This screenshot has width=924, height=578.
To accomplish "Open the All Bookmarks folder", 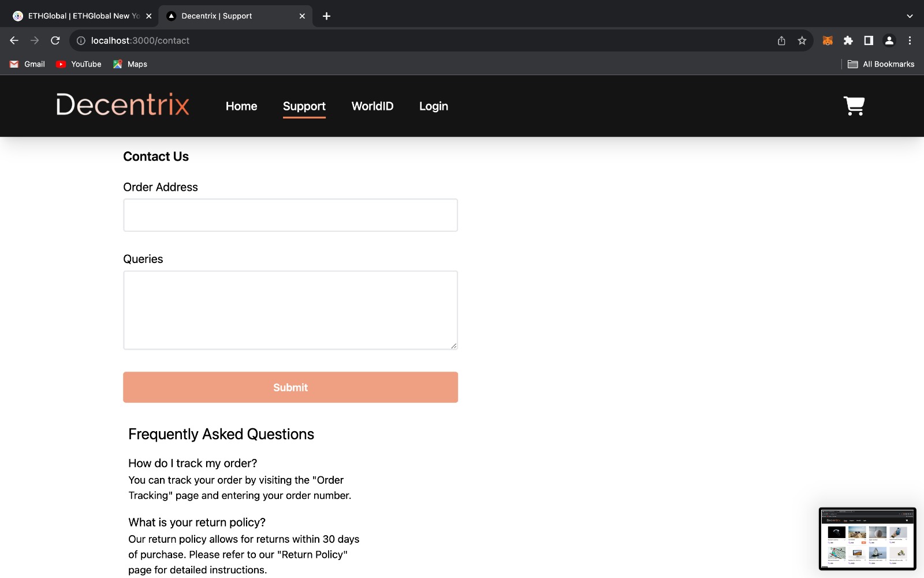I will point(881,64).
